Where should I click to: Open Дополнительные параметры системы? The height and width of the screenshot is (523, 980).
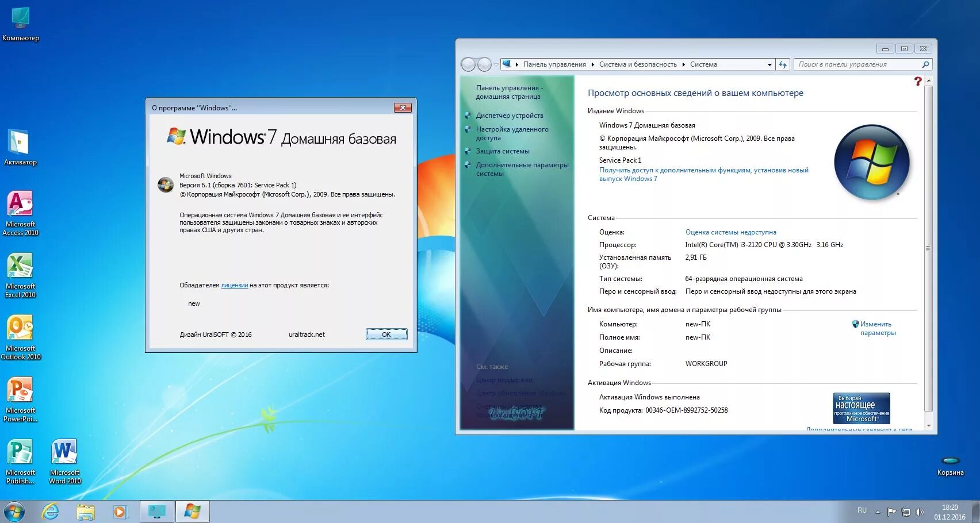(522, 169)
